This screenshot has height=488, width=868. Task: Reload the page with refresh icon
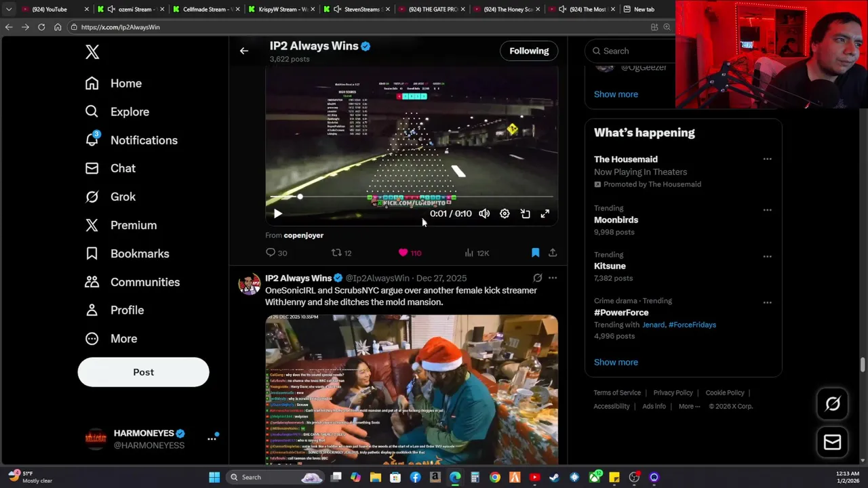41,27
